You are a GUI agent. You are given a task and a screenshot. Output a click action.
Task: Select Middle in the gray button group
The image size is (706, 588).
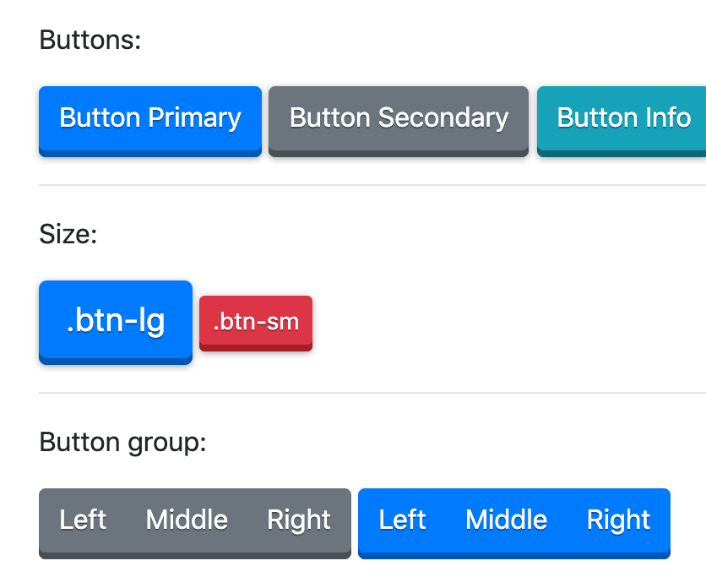click(187, 523)
